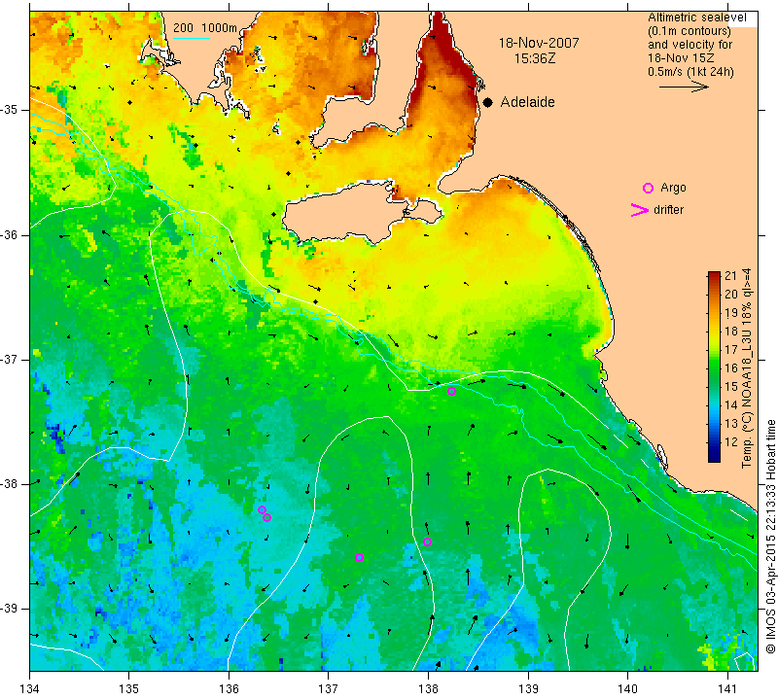Viewport: 778px width, 700px height.
Task: Click the longitude label 140
Action: tap(627, 688)
